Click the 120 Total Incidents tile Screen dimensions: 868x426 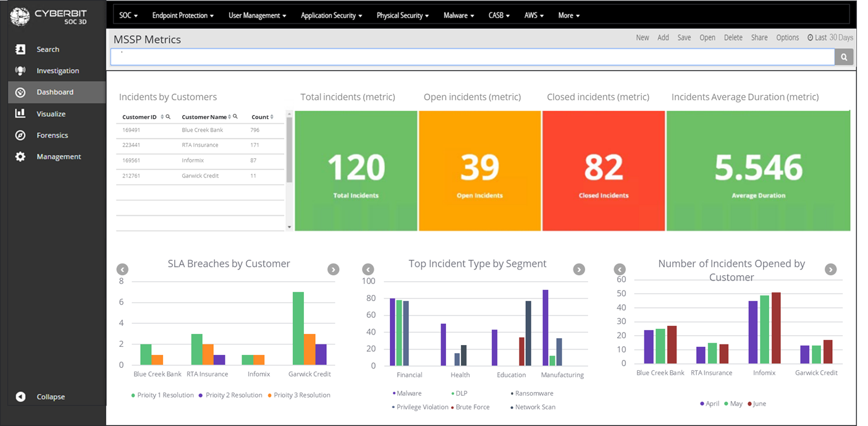point(356,171)
